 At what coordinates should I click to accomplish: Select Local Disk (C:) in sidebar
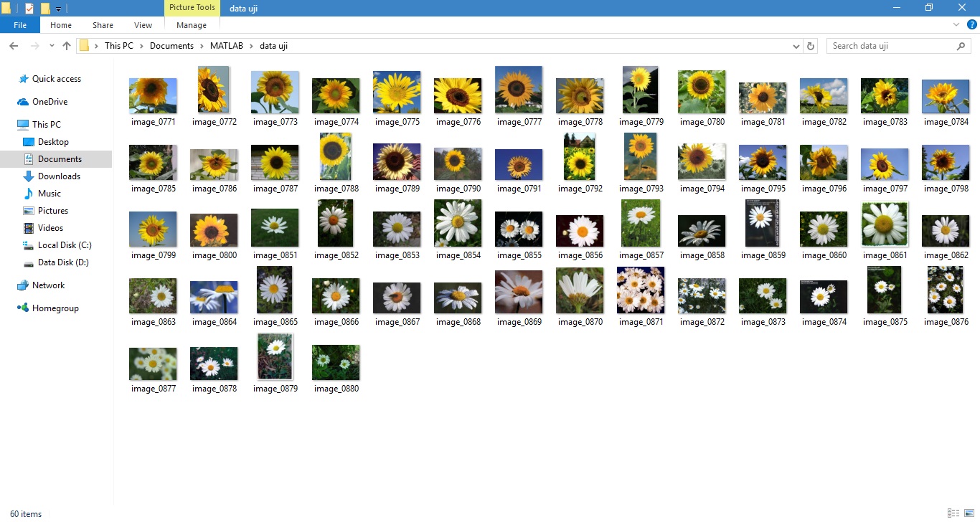click(64, 245)
